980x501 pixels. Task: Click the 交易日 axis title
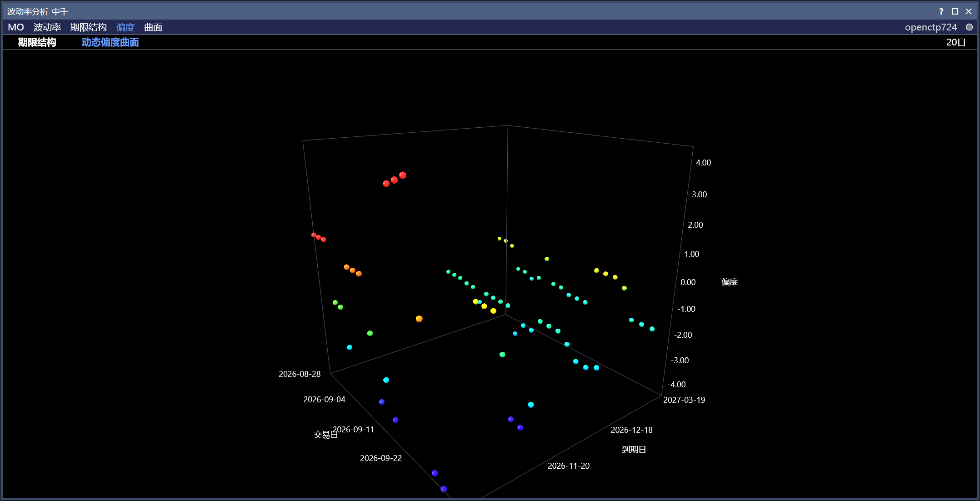pos(325,435)
